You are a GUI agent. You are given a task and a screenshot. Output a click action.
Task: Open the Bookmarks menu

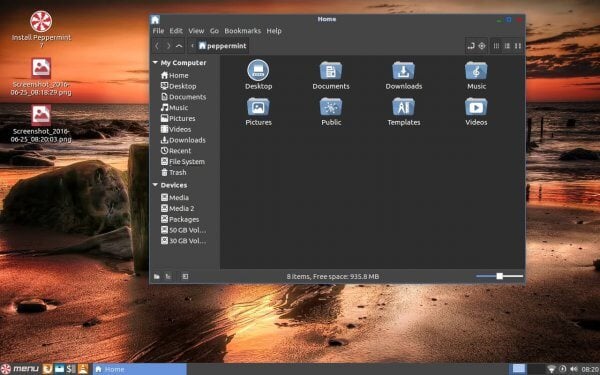tap(242, 31)
